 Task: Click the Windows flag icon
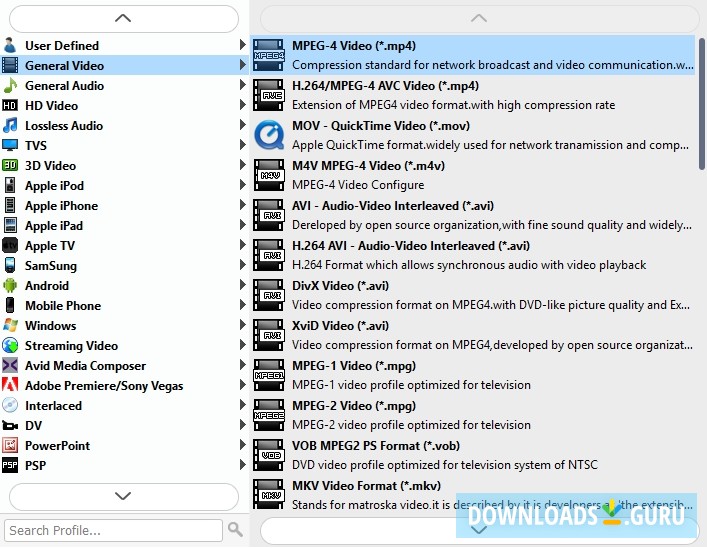click(x=10, y=325)
